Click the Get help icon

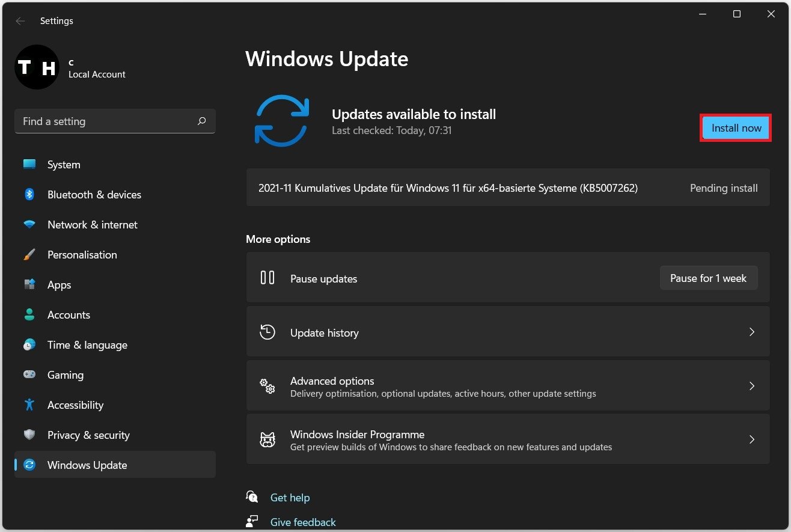[252, 497]
